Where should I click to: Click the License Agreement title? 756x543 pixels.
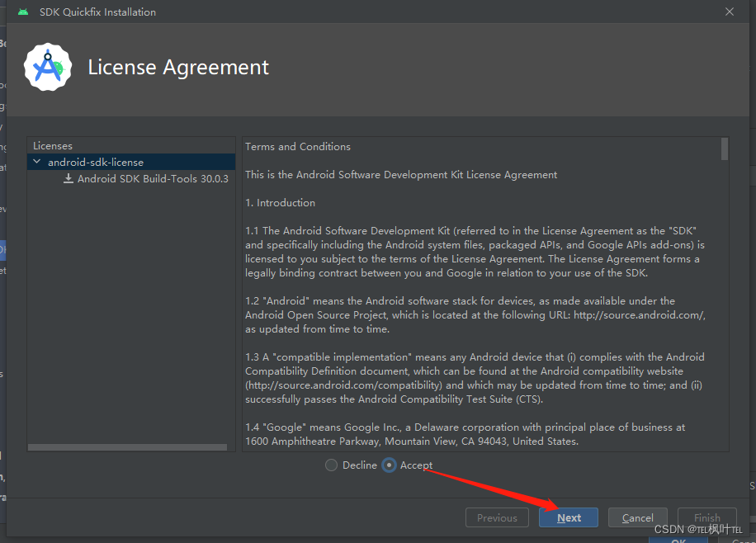178,67
